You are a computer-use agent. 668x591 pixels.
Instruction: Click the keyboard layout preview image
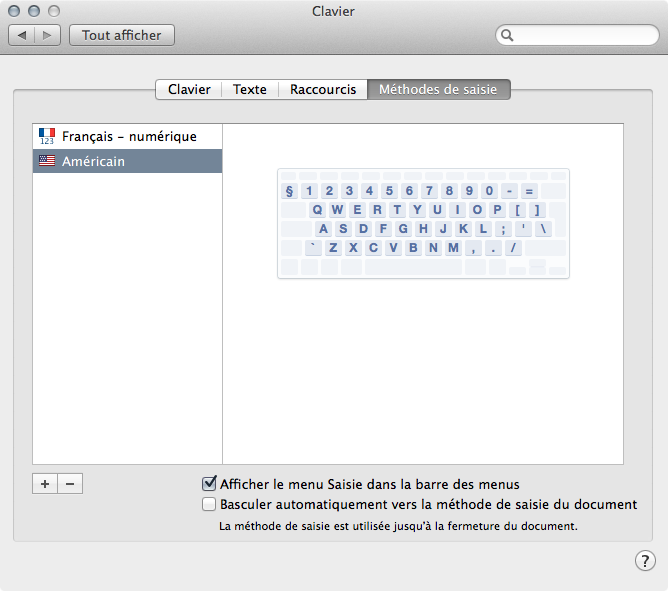pos(423,223)
